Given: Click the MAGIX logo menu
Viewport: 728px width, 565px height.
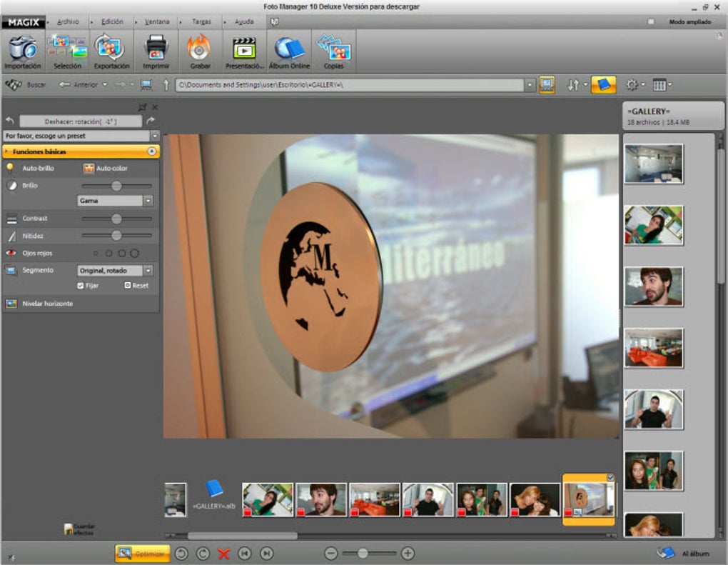Looking at the screenshot, I should point(24,22).
